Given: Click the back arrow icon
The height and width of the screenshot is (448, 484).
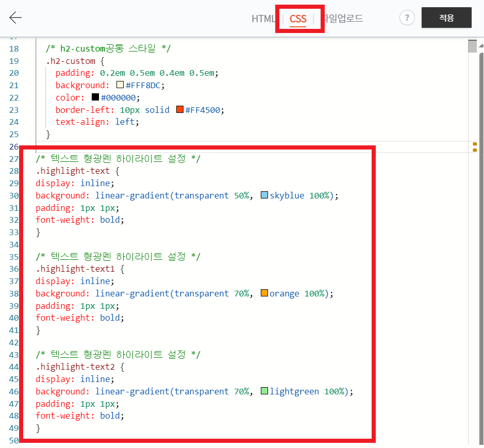Looking at the screenshot, I should coord(15,17).
